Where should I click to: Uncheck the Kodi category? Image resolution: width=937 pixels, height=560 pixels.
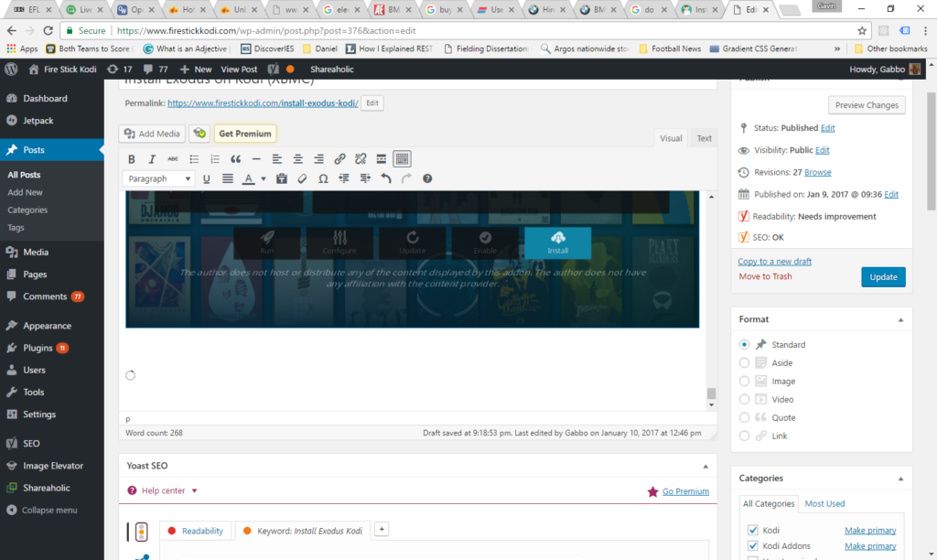[x=753, y=530]
